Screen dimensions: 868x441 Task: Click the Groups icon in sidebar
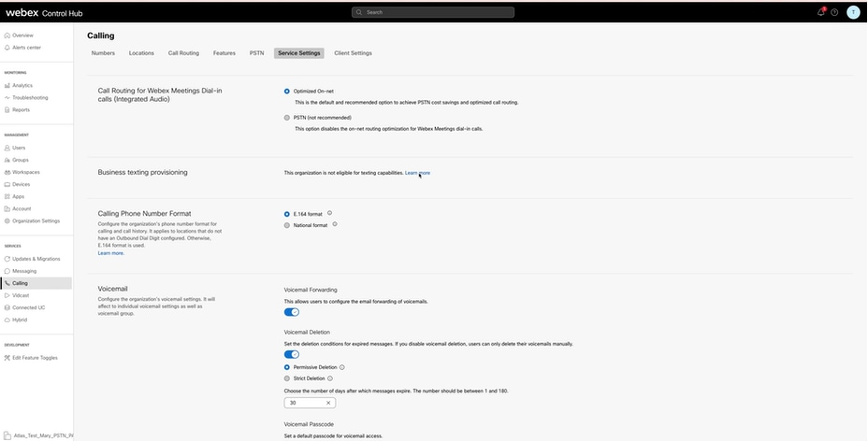point(7,161)
